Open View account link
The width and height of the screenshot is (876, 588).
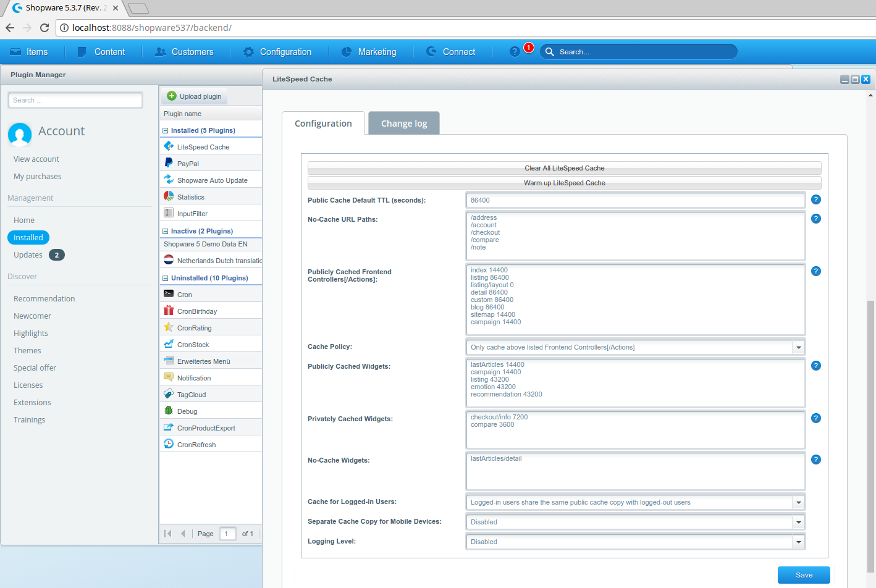(36, 159)
